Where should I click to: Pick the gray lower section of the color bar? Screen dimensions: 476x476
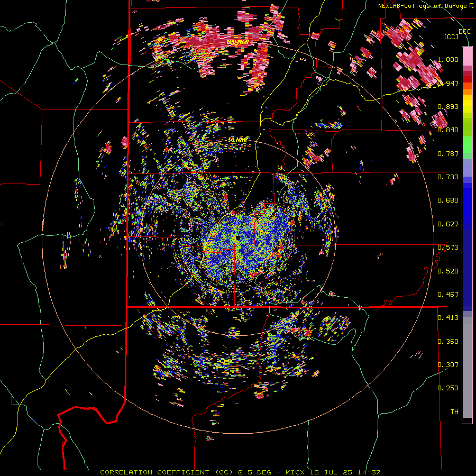(x=467, y=368)
